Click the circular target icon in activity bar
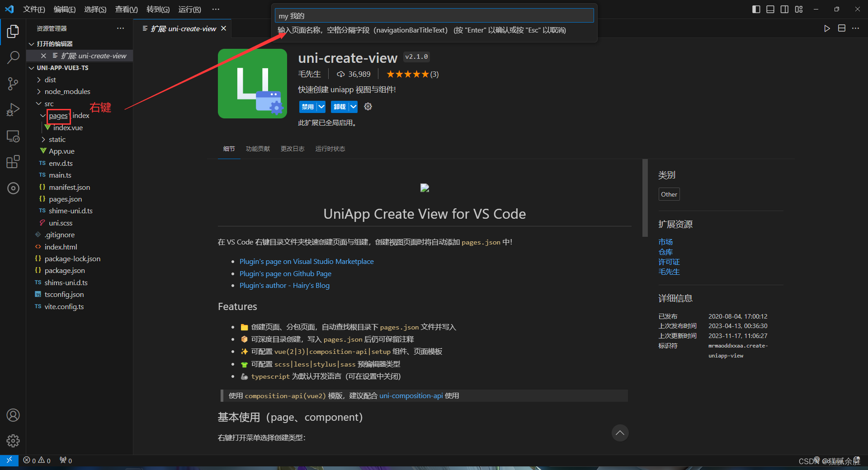Screen dimensions: 868x470 13,188
